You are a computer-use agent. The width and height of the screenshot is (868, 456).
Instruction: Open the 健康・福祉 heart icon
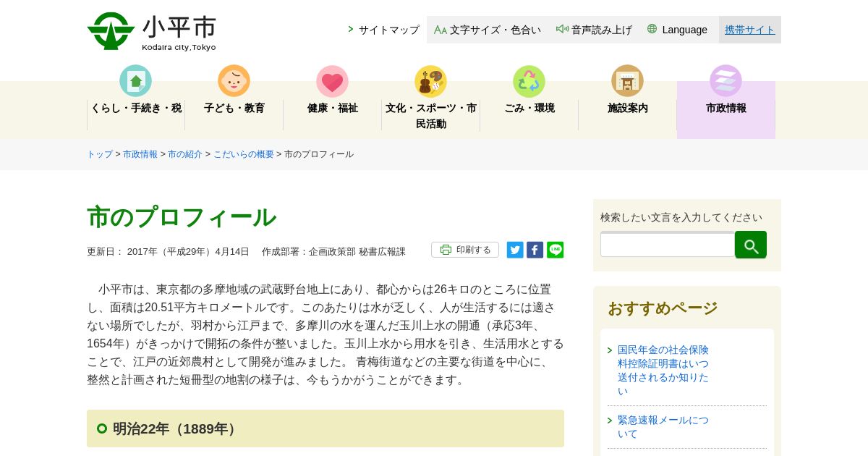[332, 81]
